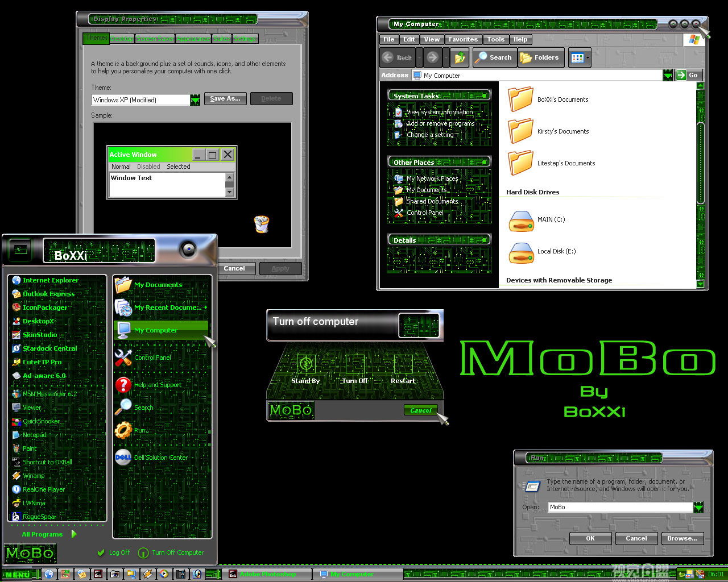Open Notepad from the Start menu
728x582 pixels.
pyautogui.click(x=30, y=435)
